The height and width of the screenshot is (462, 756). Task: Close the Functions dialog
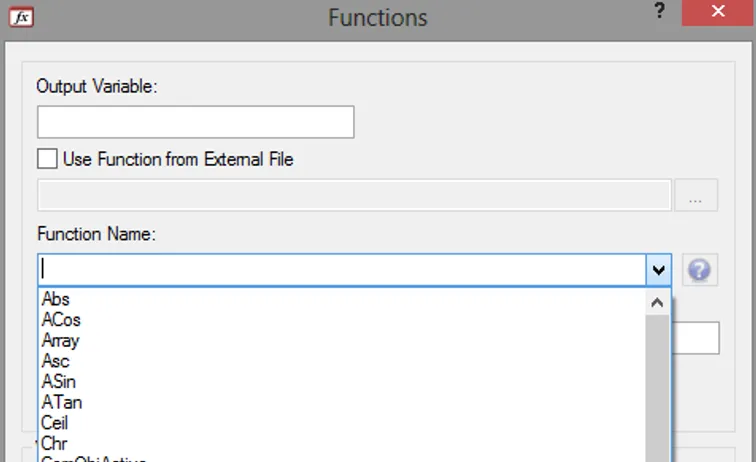[717, 13]
